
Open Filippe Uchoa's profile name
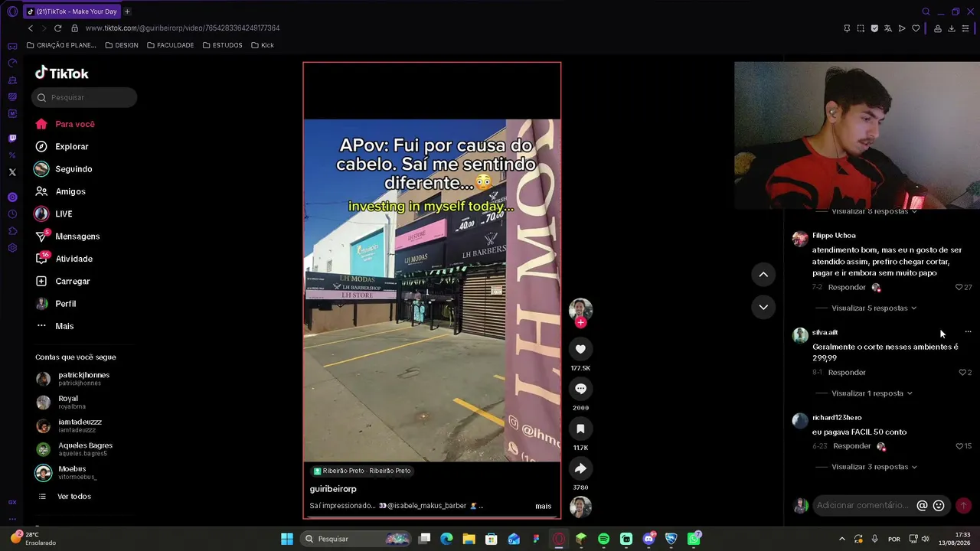coord(834,236)
